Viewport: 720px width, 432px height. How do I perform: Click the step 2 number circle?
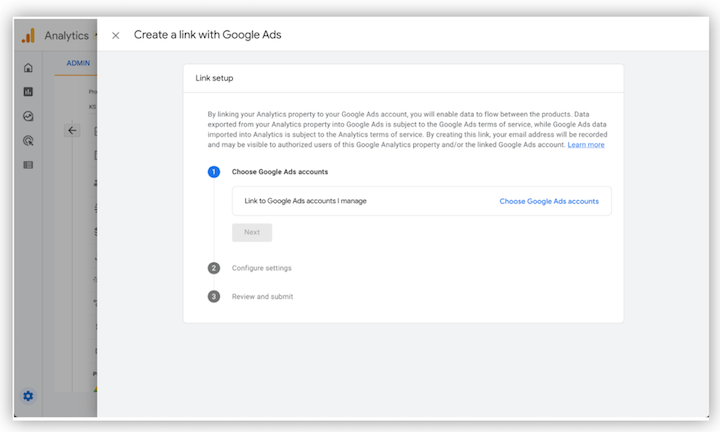(x=214, y=268)
